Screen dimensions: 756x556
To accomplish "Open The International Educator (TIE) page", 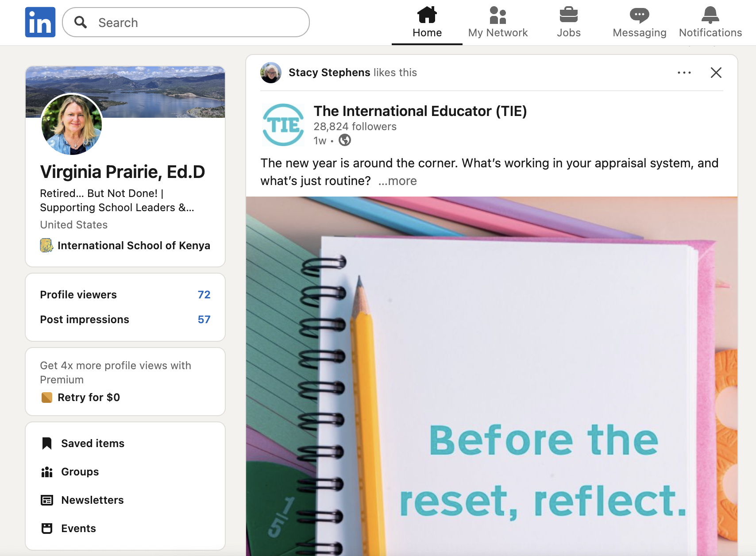I will click(420, 111).
